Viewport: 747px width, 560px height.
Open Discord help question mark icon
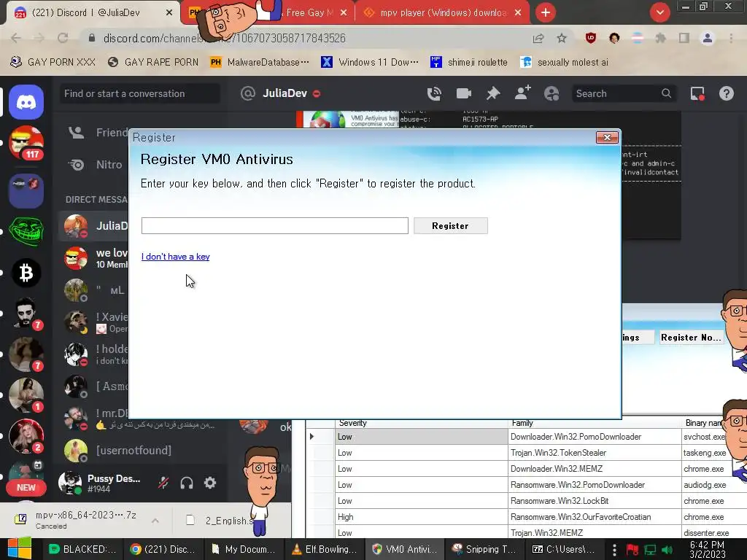[727, 93]
